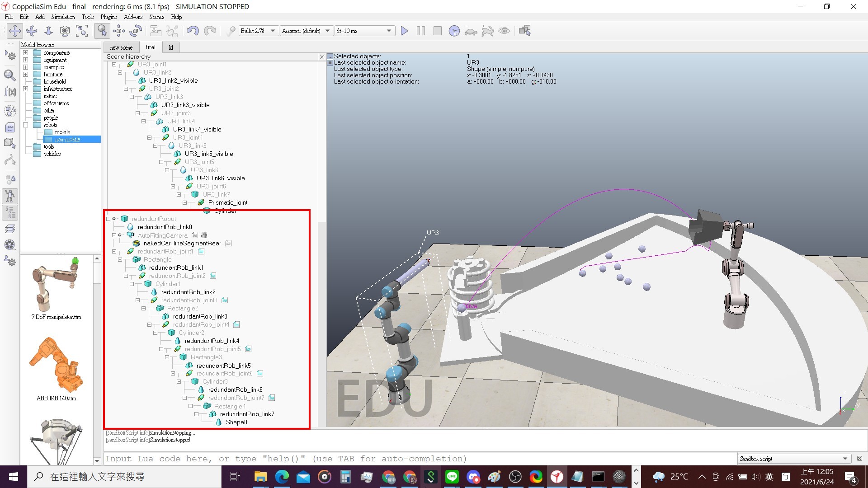Expand the equipment folder
This screenshot has width=868, height=488.
tap(26, 60)
